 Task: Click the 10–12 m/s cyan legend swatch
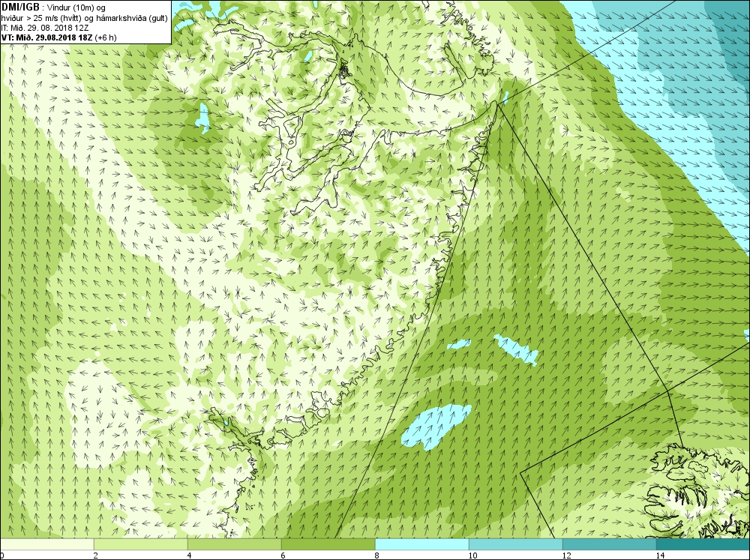(516, 544)
